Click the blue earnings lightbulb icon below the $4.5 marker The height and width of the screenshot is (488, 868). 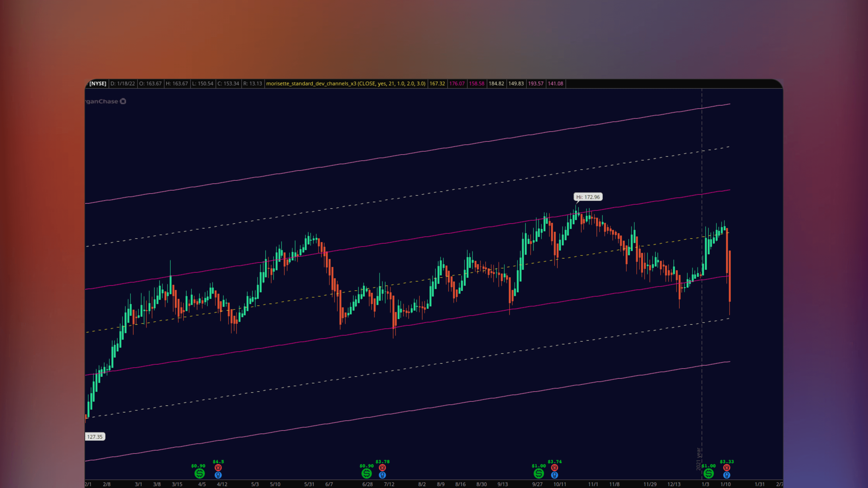point(218,476)
